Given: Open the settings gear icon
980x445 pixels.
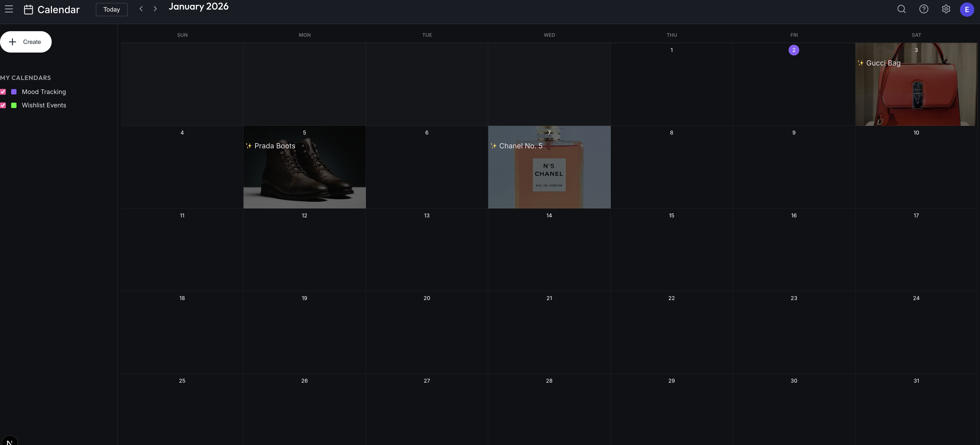Looking at the screenshot, I should (x=946, y=9).
